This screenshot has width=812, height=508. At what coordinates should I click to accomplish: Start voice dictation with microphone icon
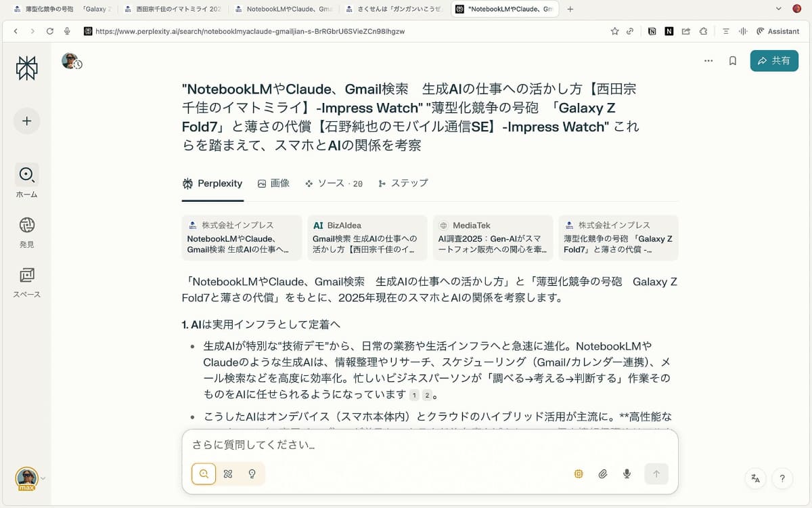point(627,474)
